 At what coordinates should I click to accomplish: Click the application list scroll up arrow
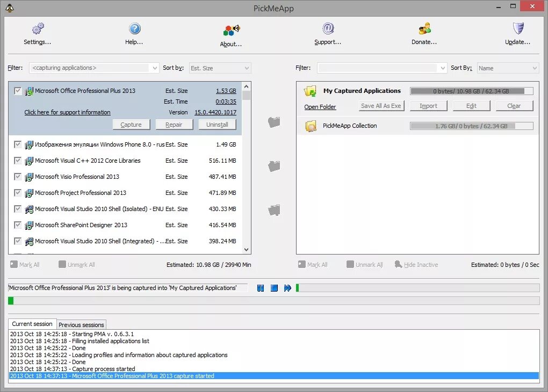point(247,86)
